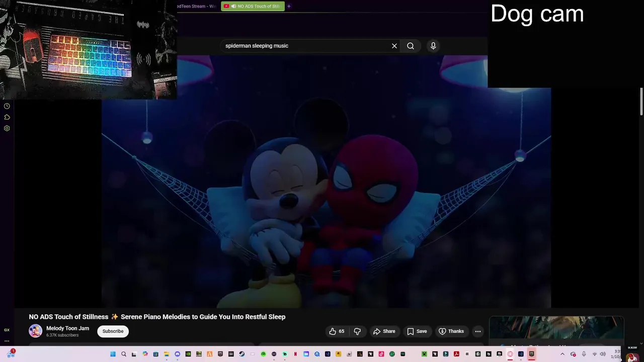The image size is (644, 362).
Task: Open File Explorer from the taskbar
Action: click(x=167, y=354)
